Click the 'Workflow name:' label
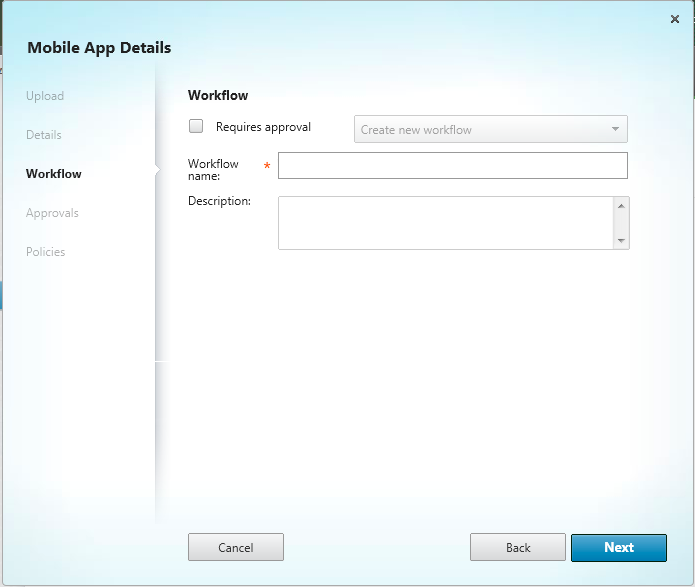Image resolution: width=695 pixels, height=587 pixels. (x=213, y=170)
